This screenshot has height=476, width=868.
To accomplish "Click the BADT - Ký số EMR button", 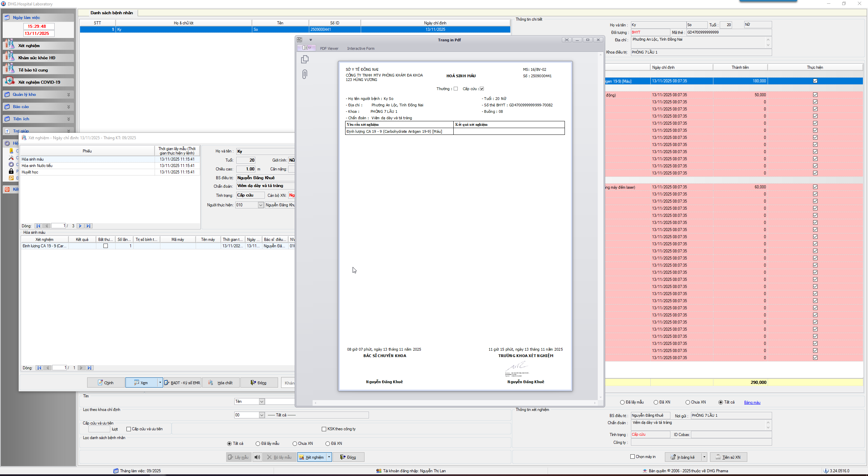I will click(x=182, y=382).
